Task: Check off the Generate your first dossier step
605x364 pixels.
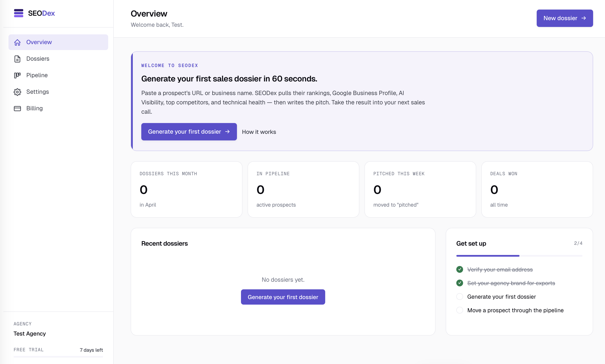Action: [459, 296]
